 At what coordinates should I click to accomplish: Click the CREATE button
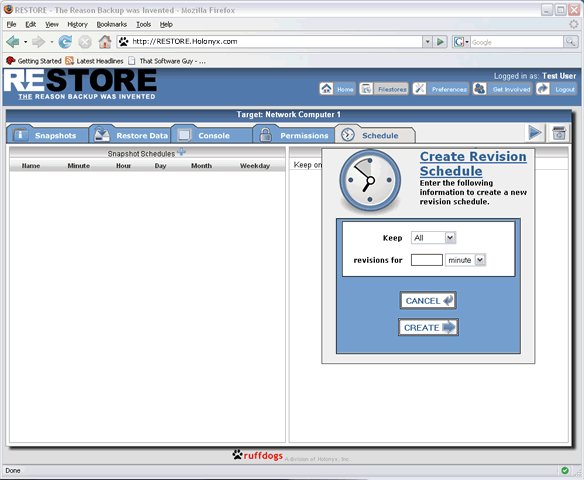click(x=428, y=327)
